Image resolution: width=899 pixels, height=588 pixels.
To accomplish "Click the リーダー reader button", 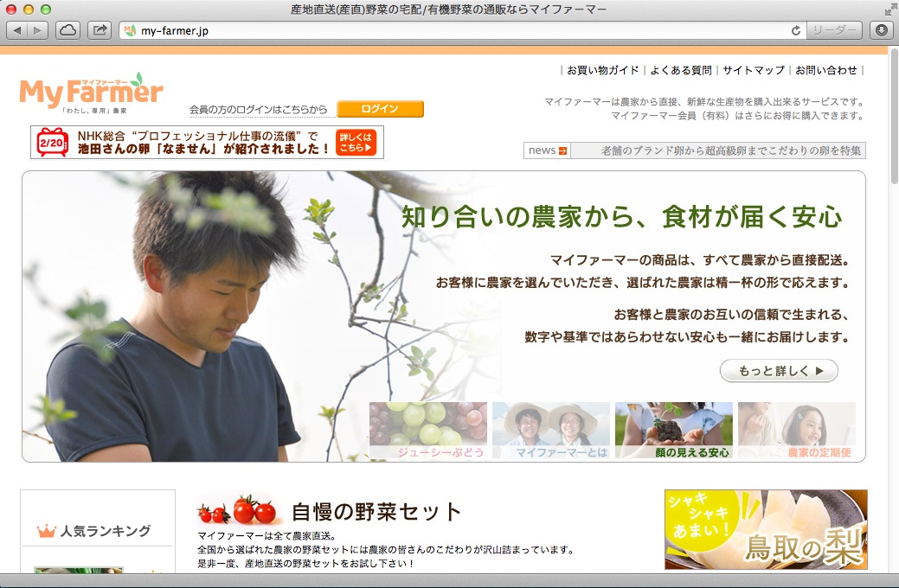I will point(834,30).
